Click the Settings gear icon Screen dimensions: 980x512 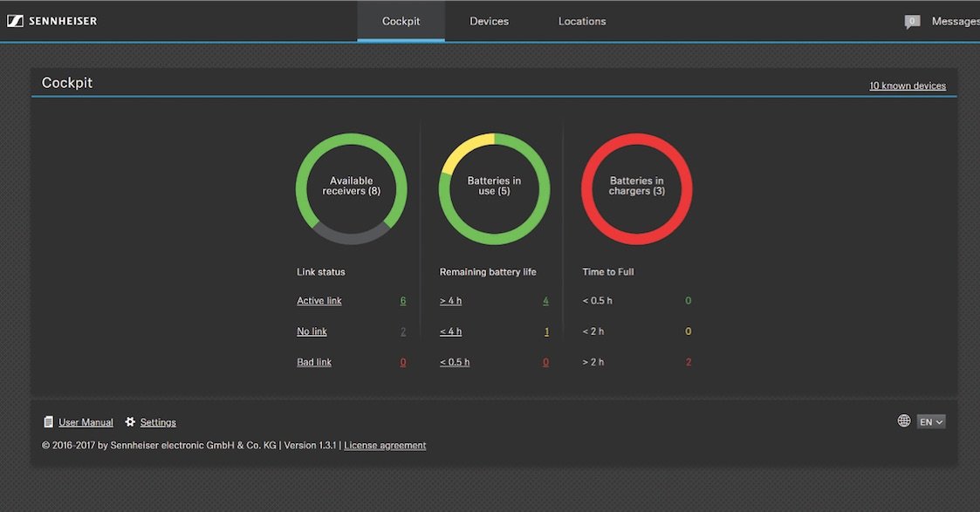pyautogui.click(x=130, y=422)
